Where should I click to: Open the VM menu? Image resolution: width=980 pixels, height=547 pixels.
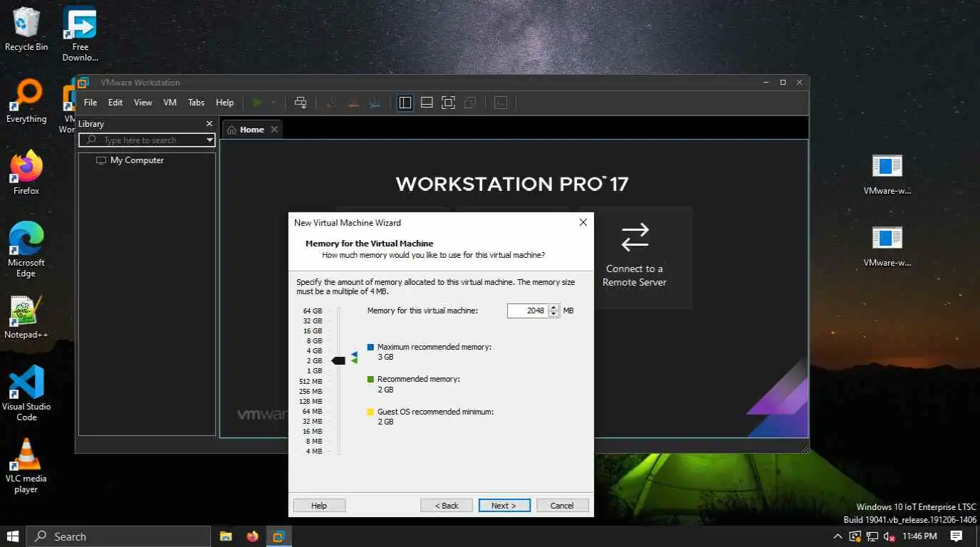click(x=170, y=103)
